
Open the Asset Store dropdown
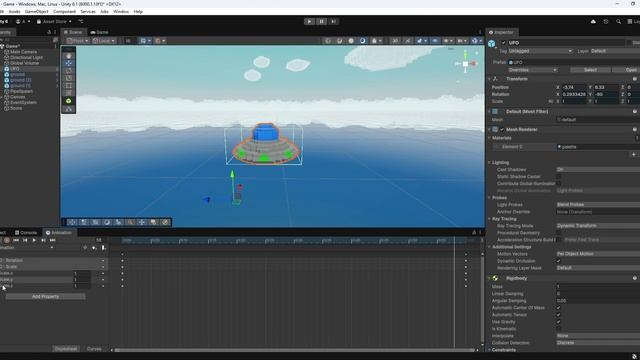pos(54,22)
